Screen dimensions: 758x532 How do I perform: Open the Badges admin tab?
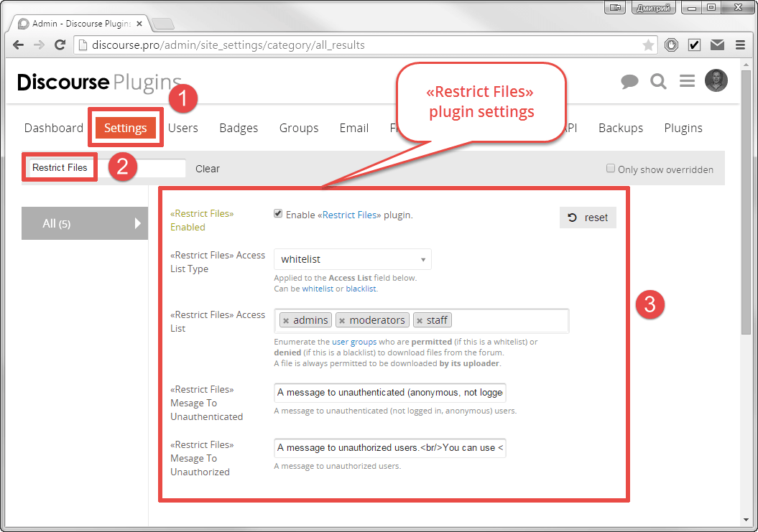pyautogui.click(x=239, y=128)
